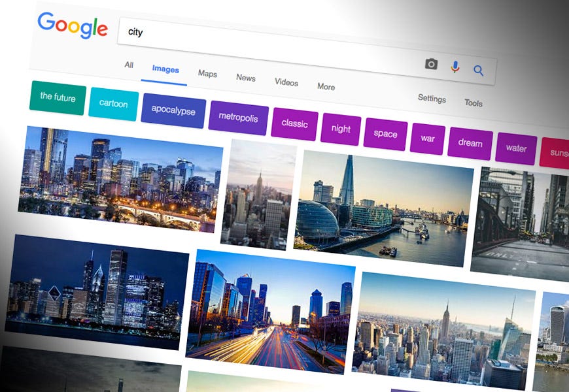Go to the Videos tab

click(x=286, y=82)
